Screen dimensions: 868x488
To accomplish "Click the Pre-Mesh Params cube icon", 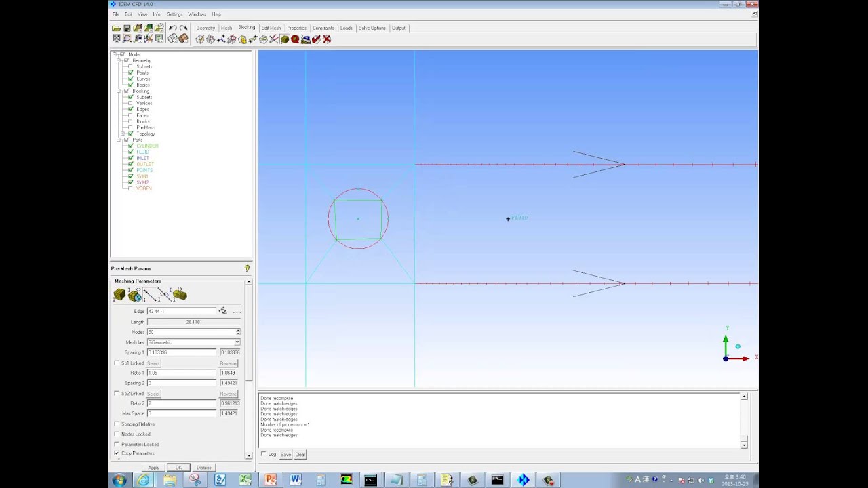I will tap(285, 39).
